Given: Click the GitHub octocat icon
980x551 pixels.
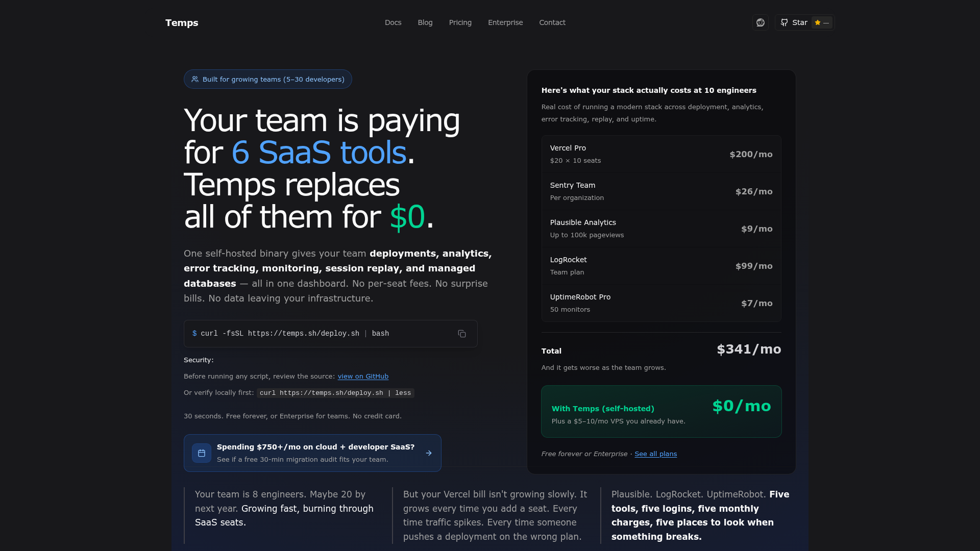Looking at the screenshot, I should coord(785,22).
